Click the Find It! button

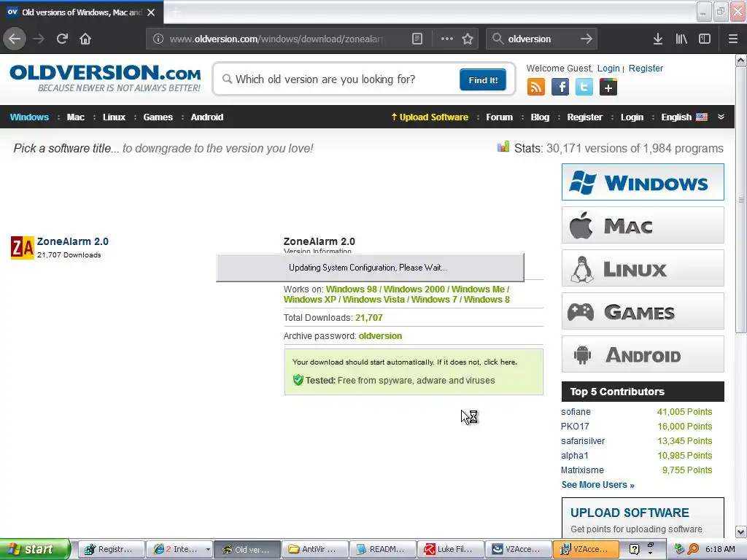483,79
